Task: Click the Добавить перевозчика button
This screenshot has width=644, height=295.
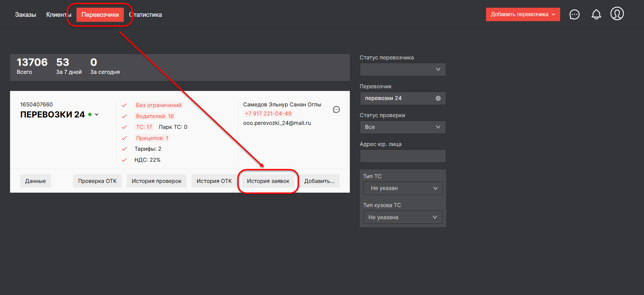Action: (523, 14)
